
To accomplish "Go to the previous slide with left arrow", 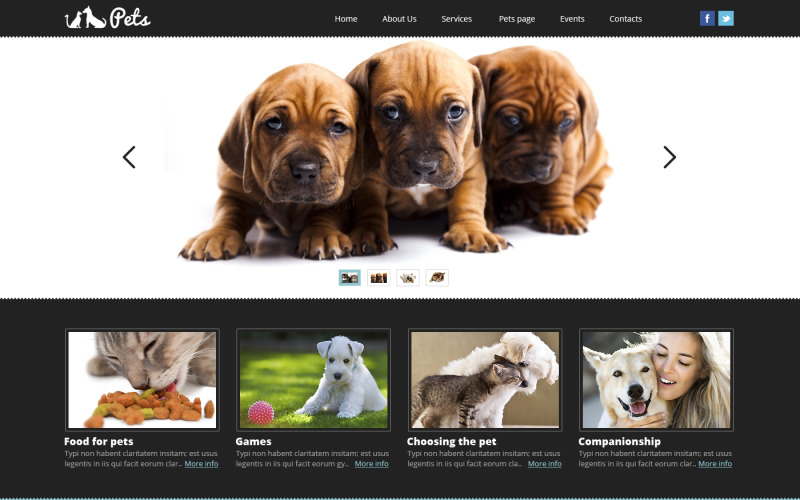I will (129, 157).
